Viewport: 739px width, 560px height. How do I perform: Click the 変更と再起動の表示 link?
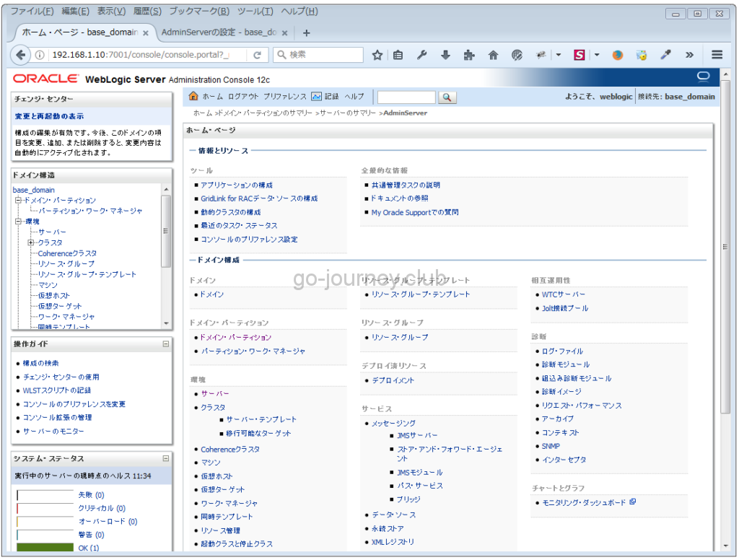coord(48,116)
